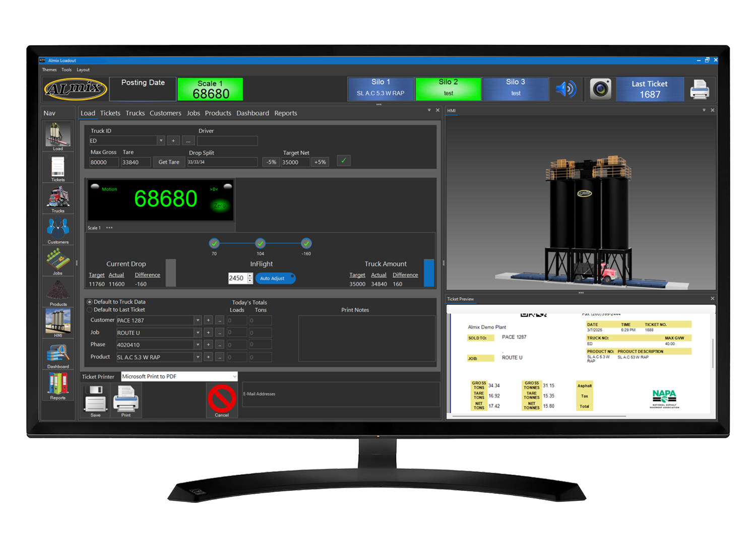This screenshot has width=756, height=539.
Task: Click the printer icon beside Last Ticket
Action: point(700,89)
